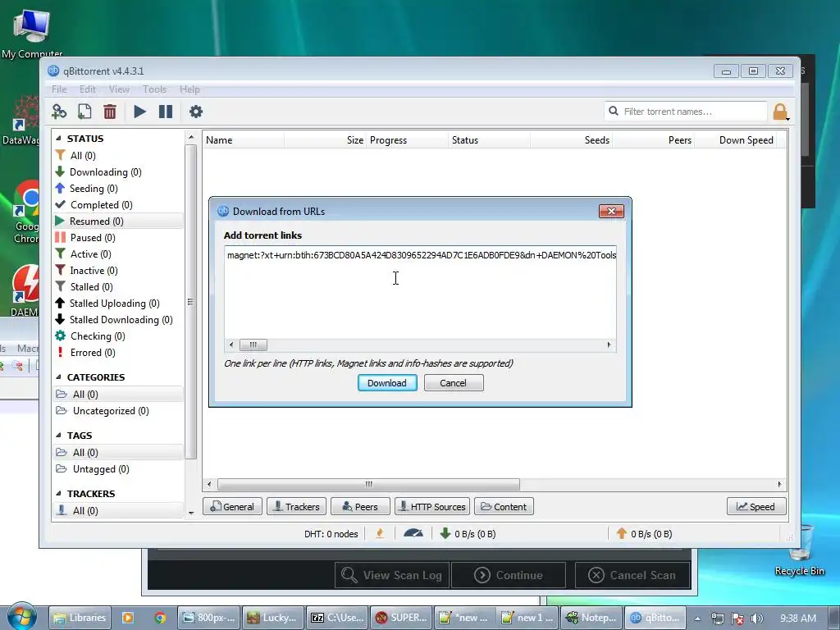Switch to the Peers tab
Image resolution: width=840 pixels, height=630 pixels.
pos(360,507)
